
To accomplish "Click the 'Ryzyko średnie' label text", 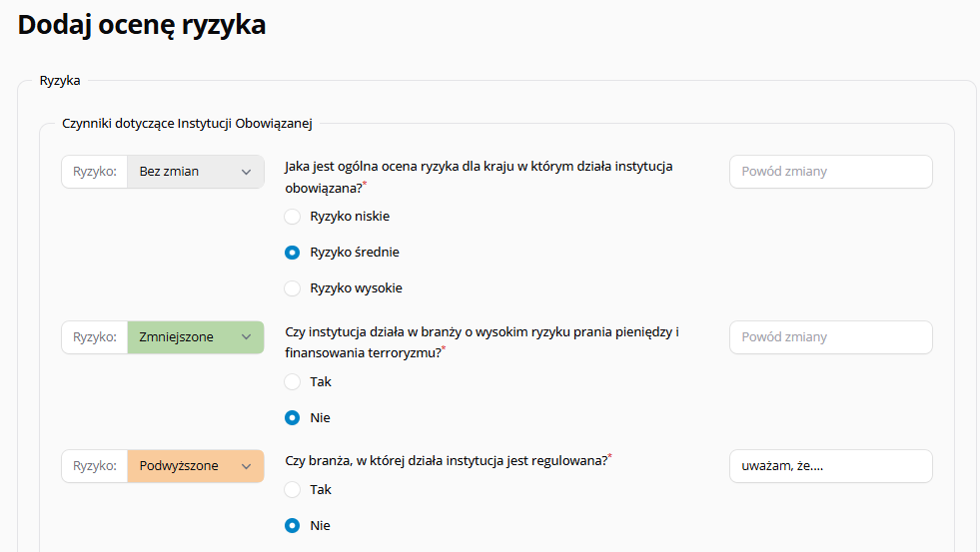I will [355, 253].
